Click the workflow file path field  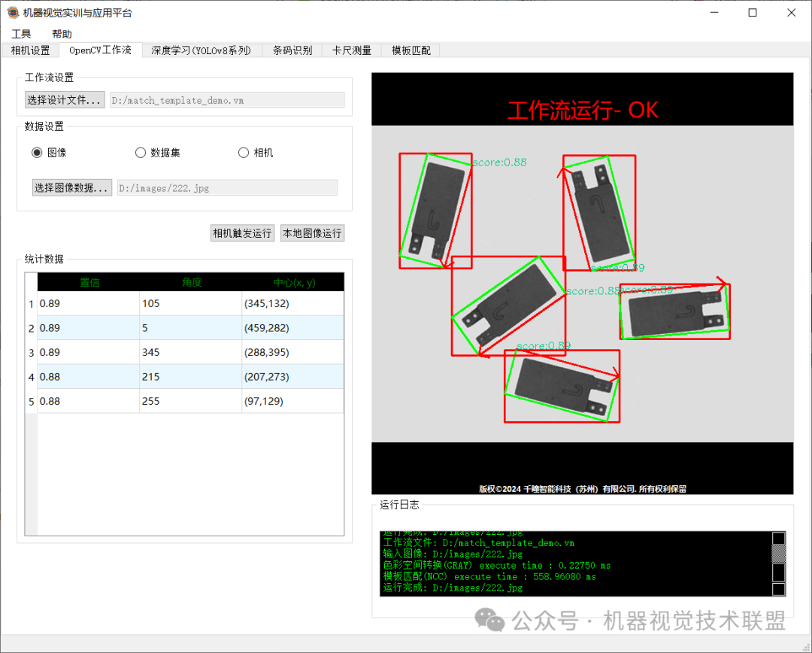coord(227,100)
